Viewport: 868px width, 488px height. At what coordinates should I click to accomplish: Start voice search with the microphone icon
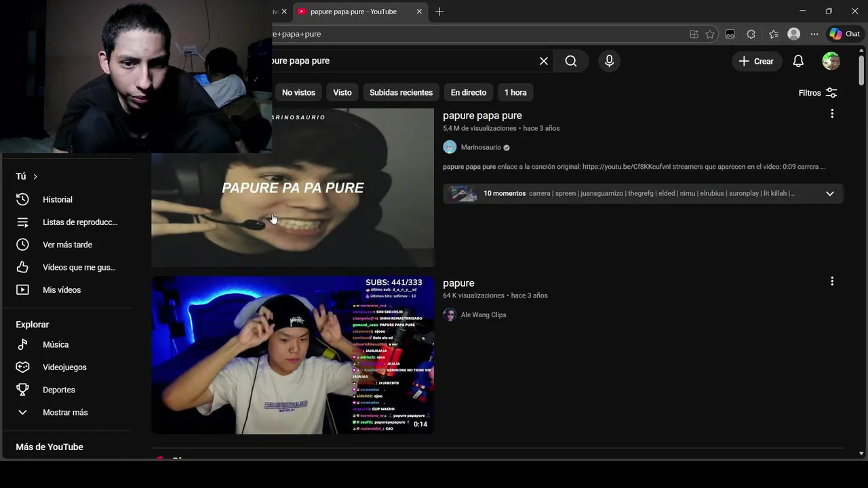coord(609,61)
